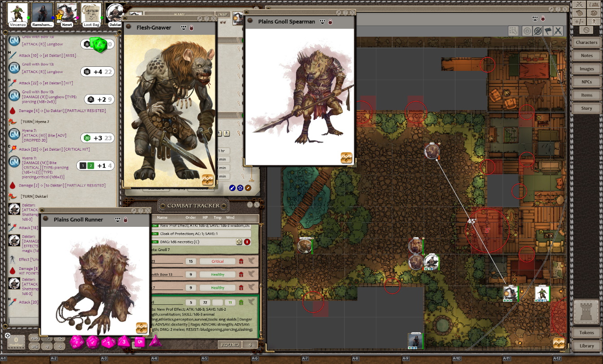
Task: Toggle ON for New Prof Effect row
Action: tap(155, 225)
